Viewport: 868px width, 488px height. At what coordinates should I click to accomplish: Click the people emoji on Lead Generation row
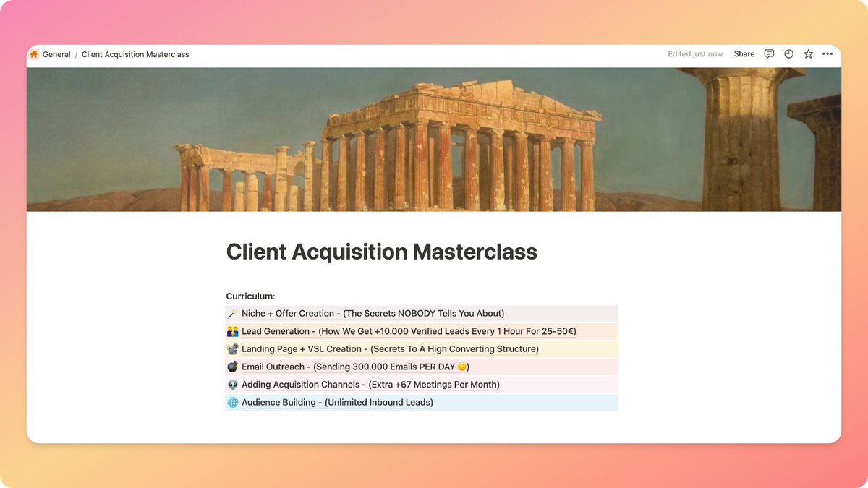coord(233,331)
